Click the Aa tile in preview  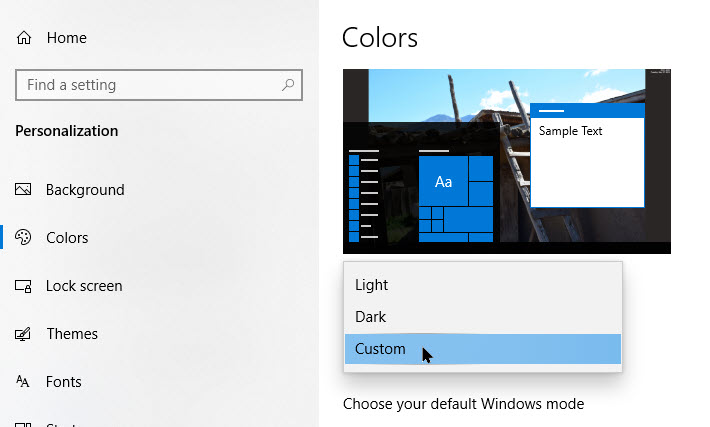click(x=443, y=181)
